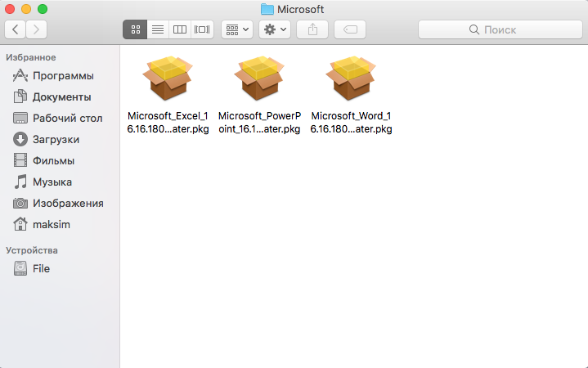Click the Фильмы film strip icon
The image size is (588, 368).
(x=20, y=160)
